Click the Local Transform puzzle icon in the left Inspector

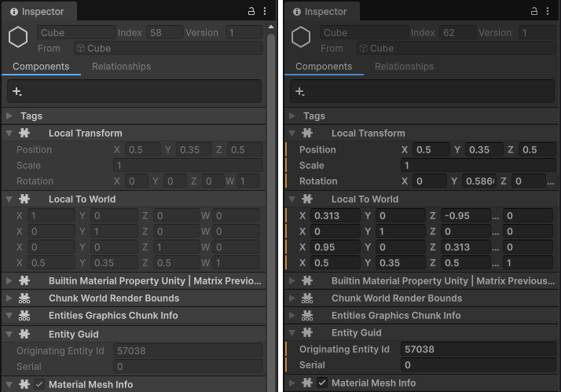click(x=24, y=133)
